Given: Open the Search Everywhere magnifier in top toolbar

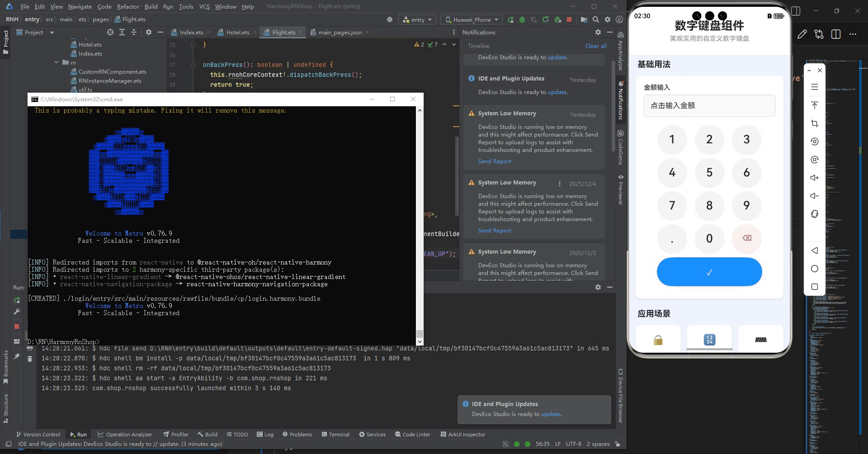Looking at the screenshot, I should click(596, 19).
